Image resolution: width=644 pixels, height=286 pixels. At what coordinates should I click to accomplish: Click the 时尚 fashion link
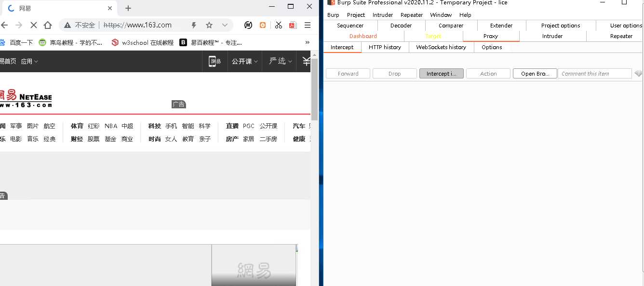coord(154,139)
